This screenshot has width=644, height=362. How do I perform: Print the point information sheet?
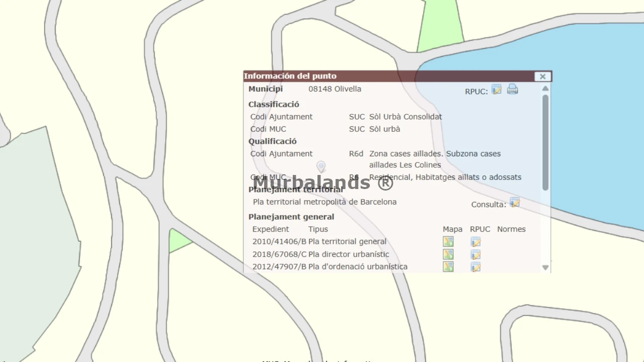tap(513, 89)
